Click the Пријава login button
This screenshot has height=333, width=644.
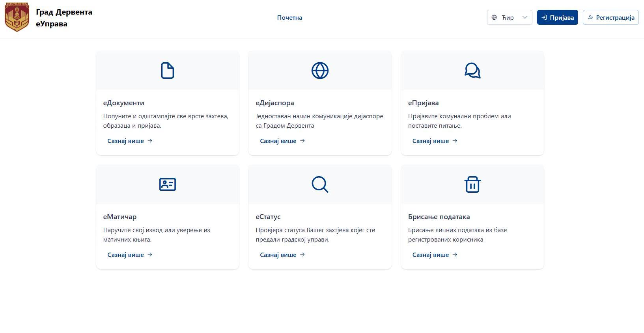coord(558,17)
